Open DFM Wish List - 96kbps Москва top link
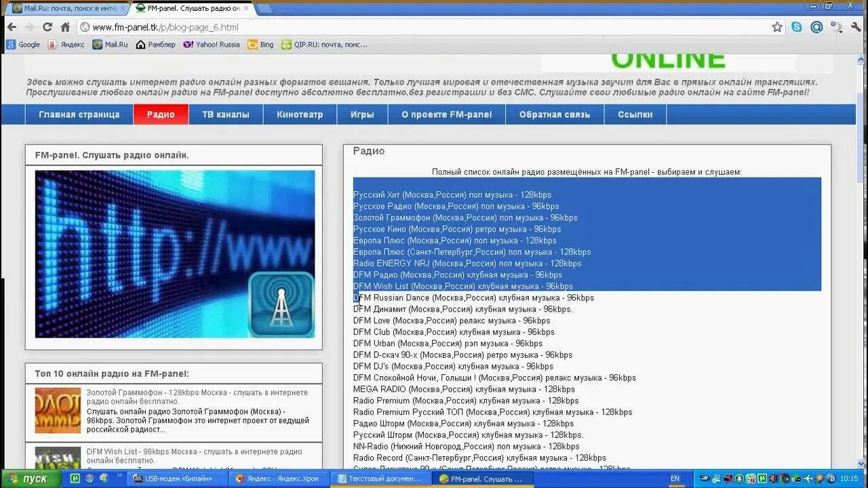Screen dimensions: 868x488 pyautogui.click(x=194, y=456)
